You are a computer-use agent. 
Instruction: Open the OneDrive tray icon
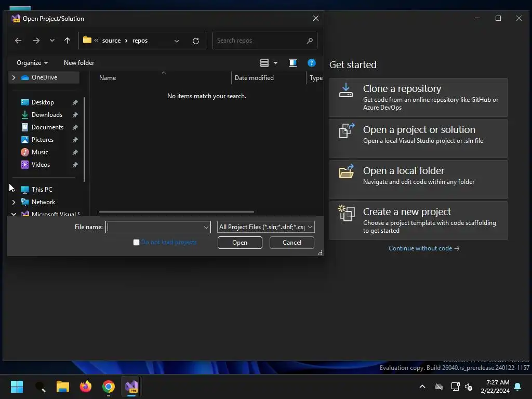tap(439, 387)
